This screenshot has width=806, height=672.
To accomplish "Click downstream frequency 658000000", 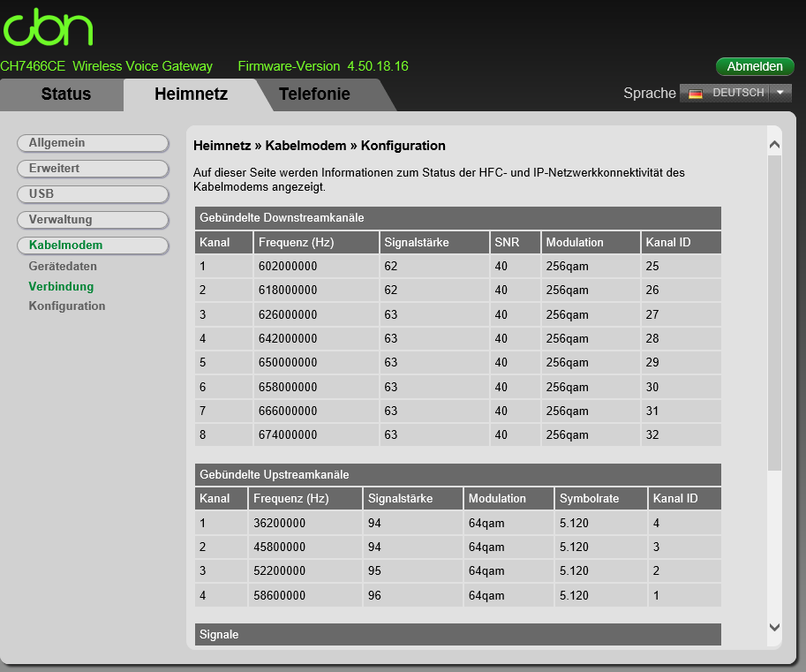I will [288, 387].
